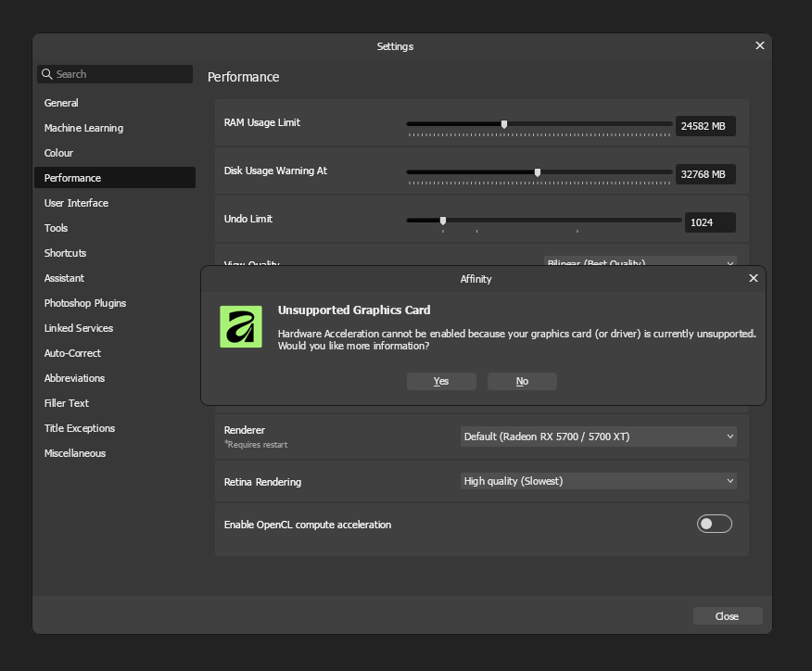
Task: Select the General settings category
Action: (x=61, y=103)
